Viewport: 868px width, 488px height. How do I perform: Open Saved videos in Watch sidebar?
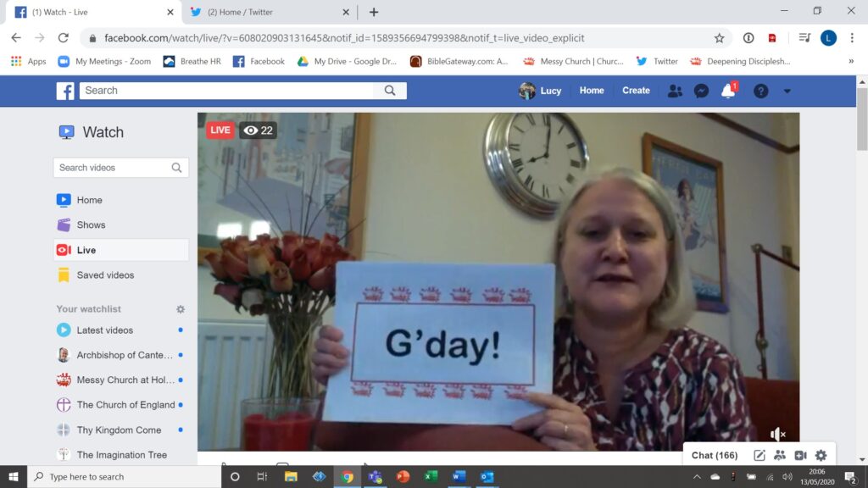(x=105, y=275)
